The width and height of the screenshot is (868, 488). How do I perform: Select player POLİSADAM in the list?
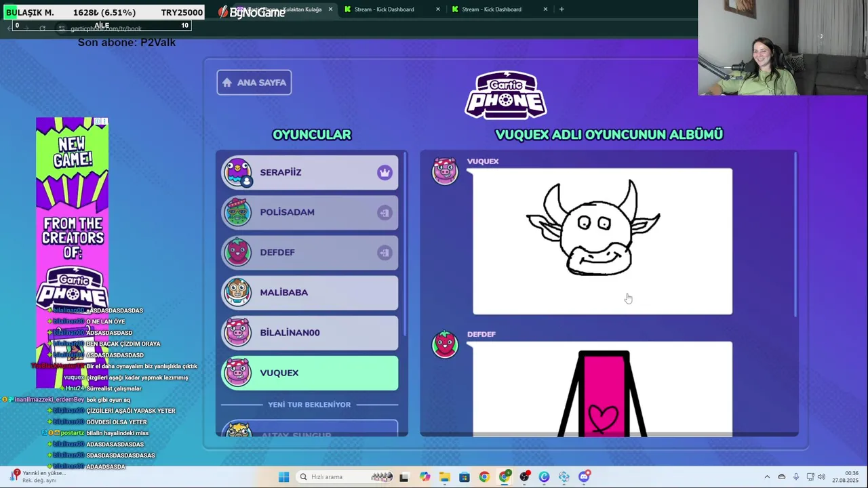click(310, 212)
